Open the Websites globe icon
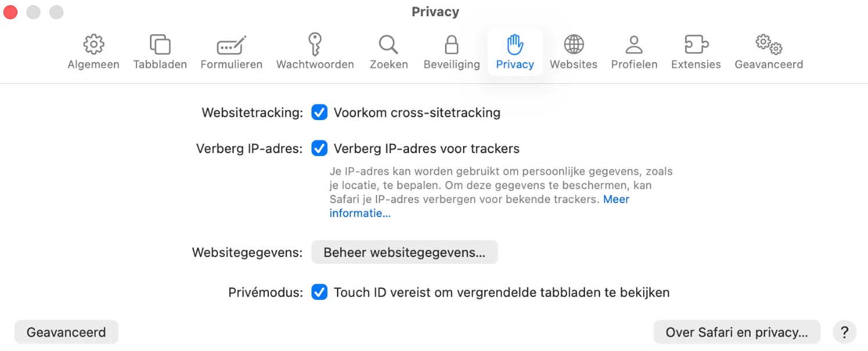 click(573, 45)
